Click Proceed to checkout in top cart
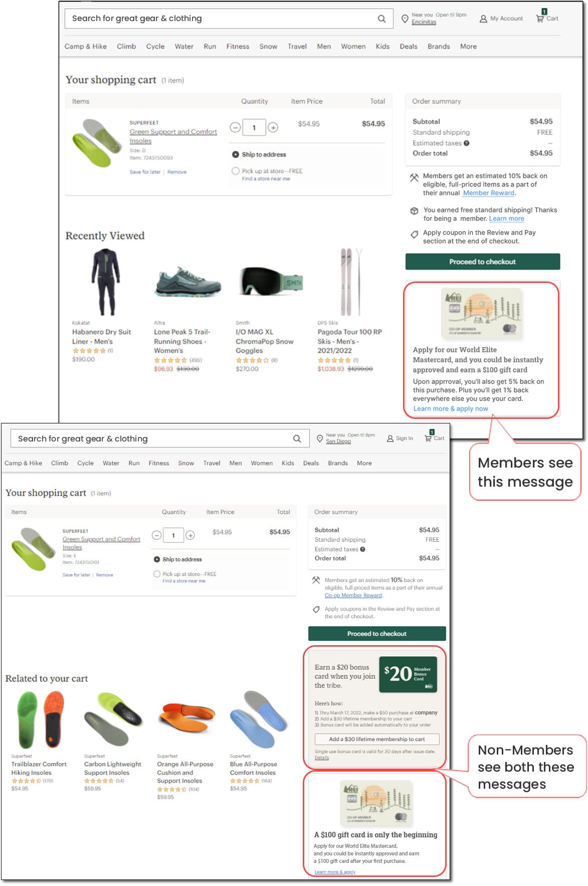 [x=483, y=262]
